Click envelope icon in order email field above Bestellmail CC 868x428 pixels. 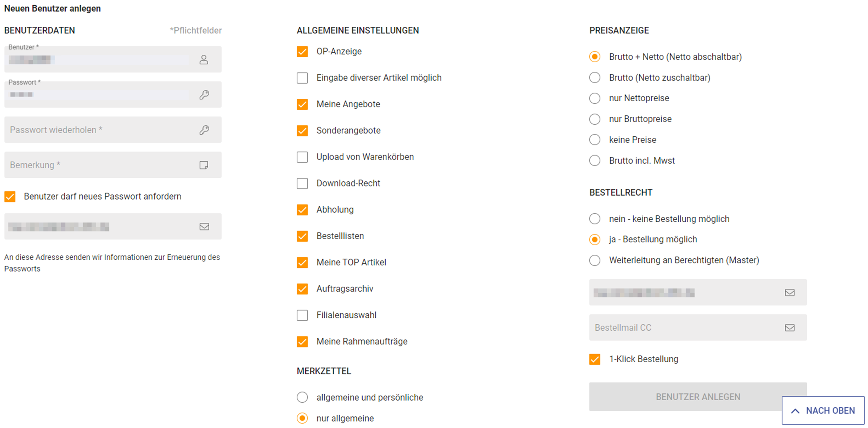(789, 292)
